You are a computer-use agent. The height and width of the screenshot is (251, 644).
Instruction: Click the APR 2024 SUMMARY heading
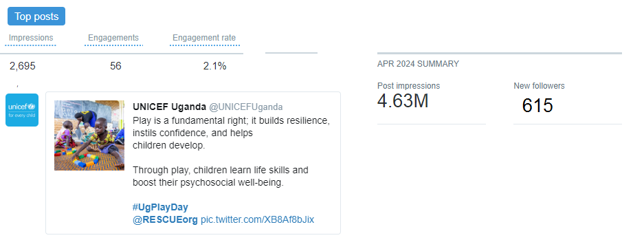pos(418,64)
